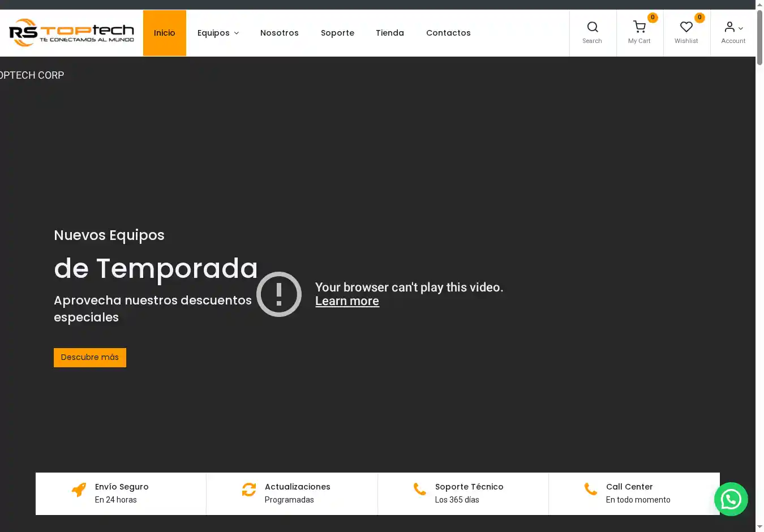Click the Soporte Técnico phone icon
This screenshot has width=764, height=532.
419,489
